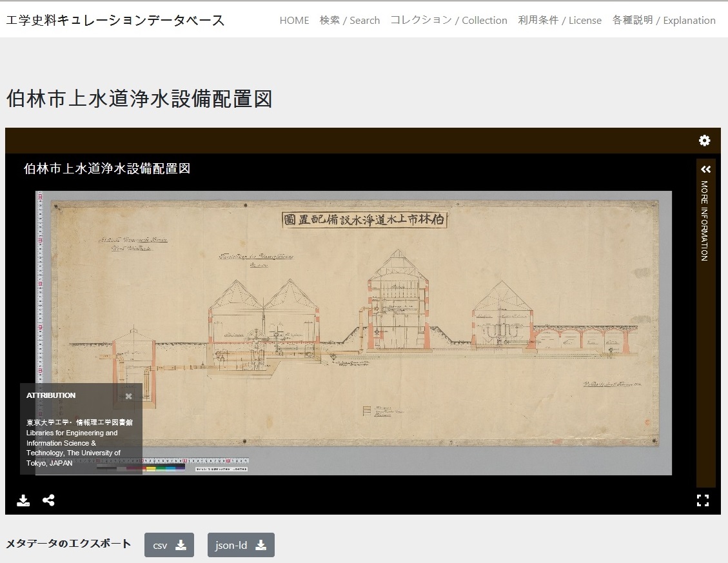
Task: Go to the HOME menu item
Action: click(294, 21)
